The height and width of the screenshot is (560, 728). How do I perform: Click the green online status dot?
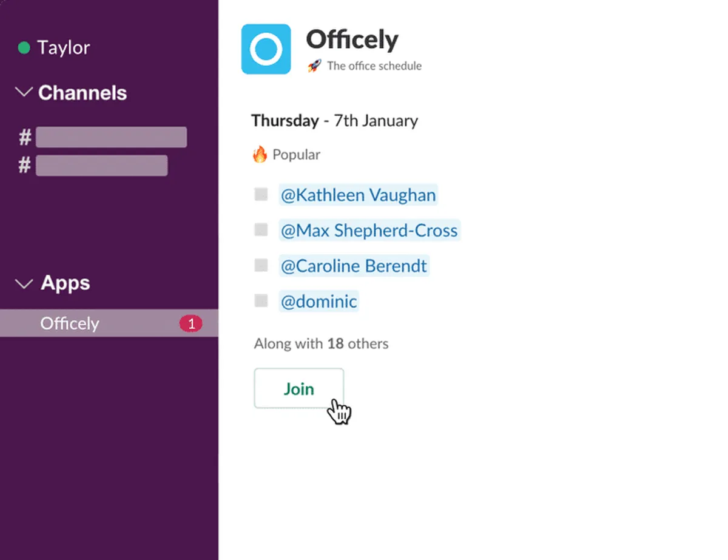pos(24,48)
